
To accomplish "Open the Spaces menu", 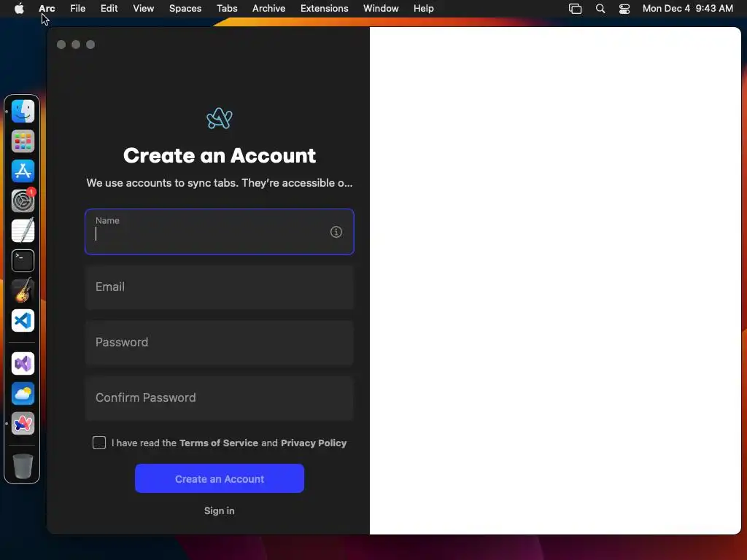I will [185, 8].
